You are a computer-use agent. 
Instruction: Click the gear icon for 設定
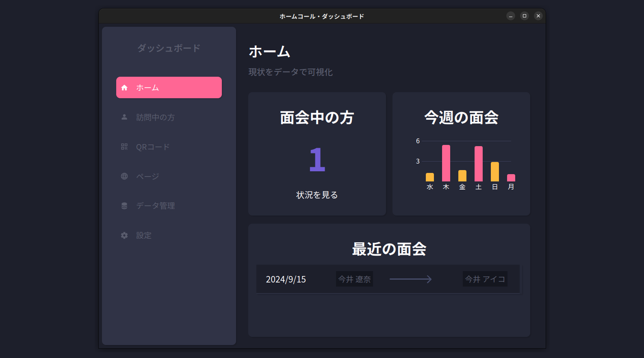point(124,235)
